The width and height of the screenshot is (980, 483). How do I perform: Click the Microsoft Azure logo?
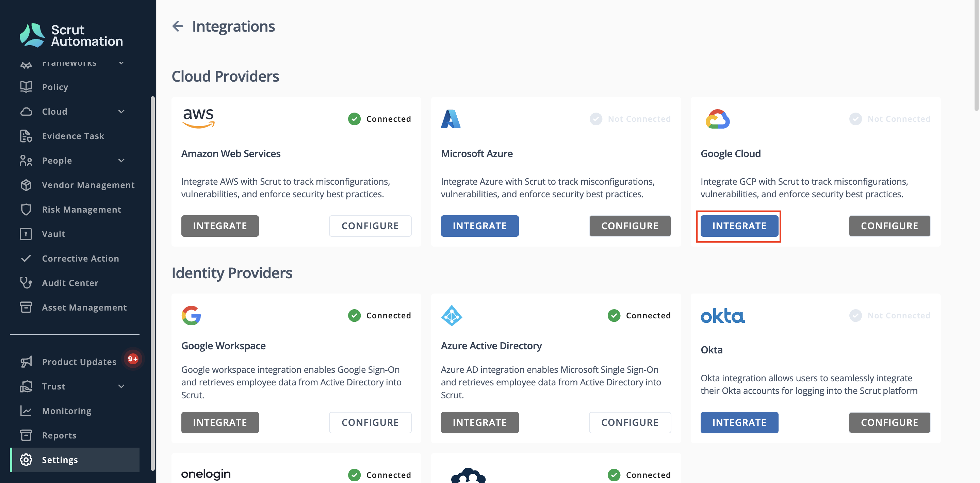point(451,119)
